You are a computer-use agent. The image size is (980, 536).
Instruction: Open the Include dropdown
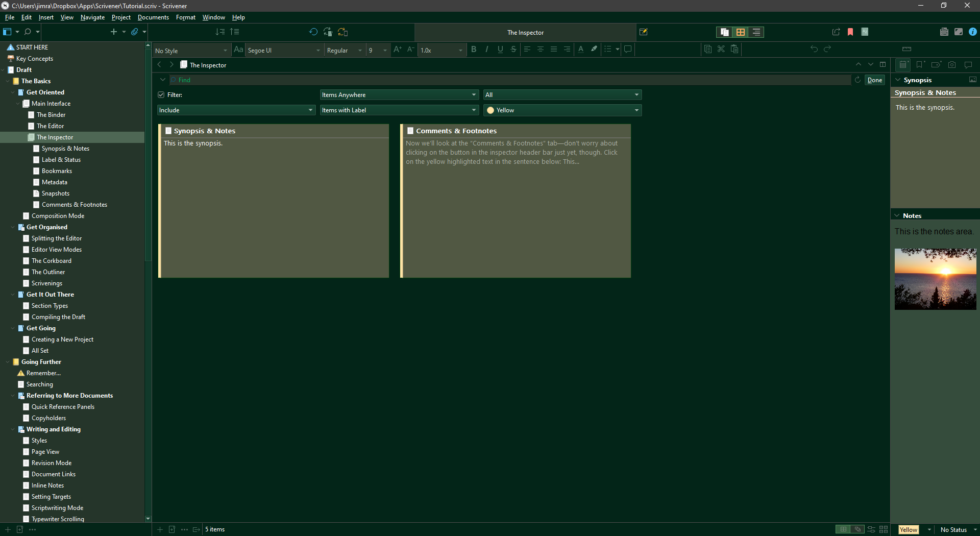[236, 110]
